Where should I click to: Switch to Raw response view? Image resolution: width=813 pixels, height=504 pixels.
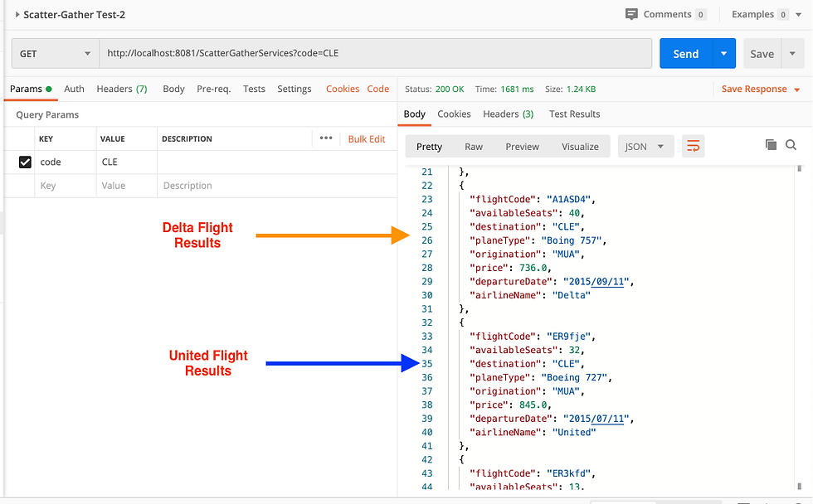[474, 146]
